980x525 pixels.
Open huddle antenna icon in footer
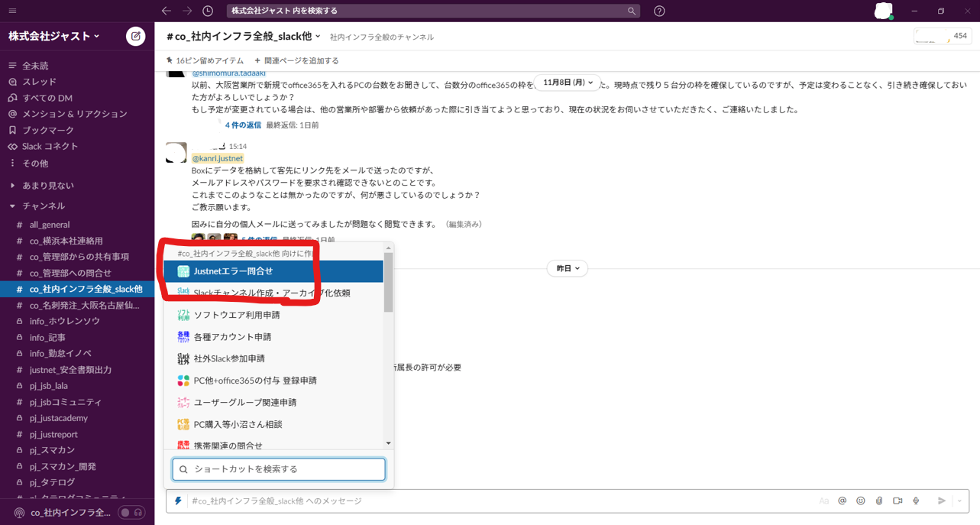[19, 513]
